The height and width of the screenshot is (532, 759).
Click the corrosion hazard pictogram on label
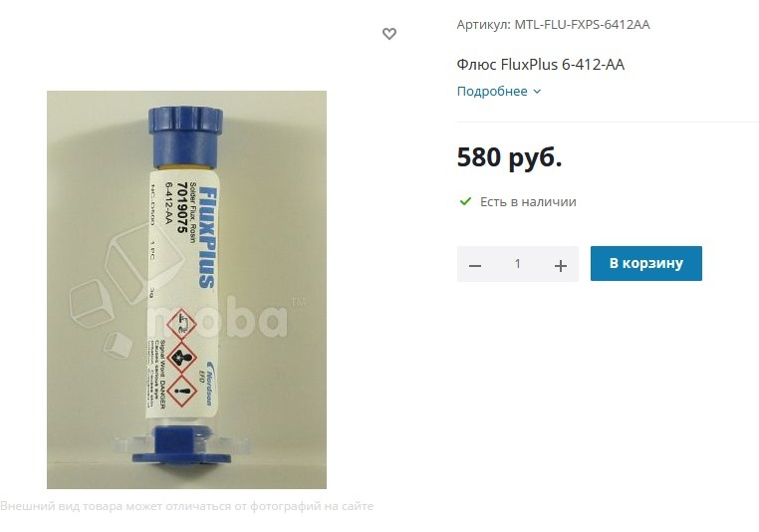click(x=181, y=325)
